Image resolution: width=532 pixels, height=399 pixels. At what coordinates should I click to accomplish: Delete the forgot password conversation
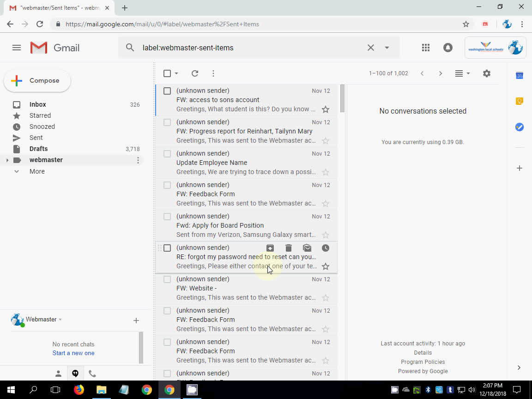pos(289,248)
